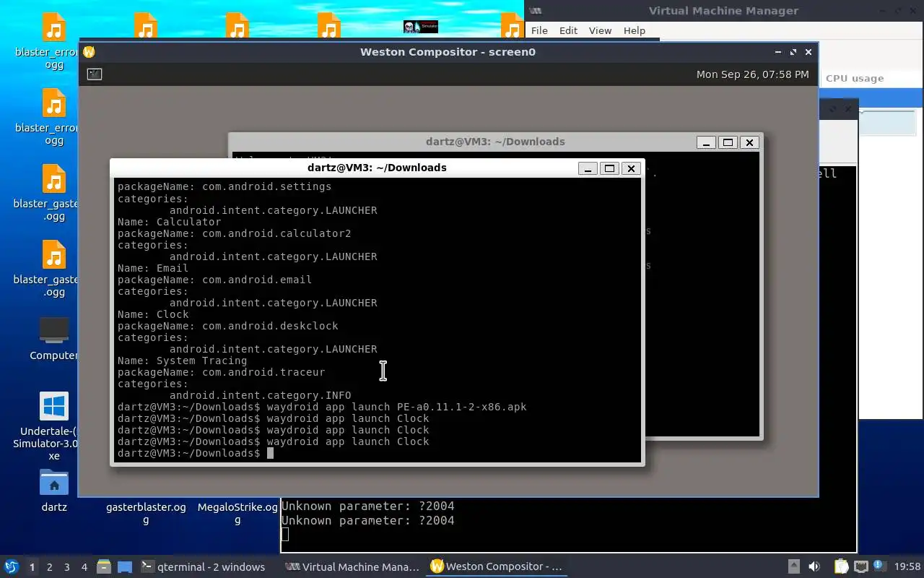Maximize the Weston Compositor window

(793, 52)
